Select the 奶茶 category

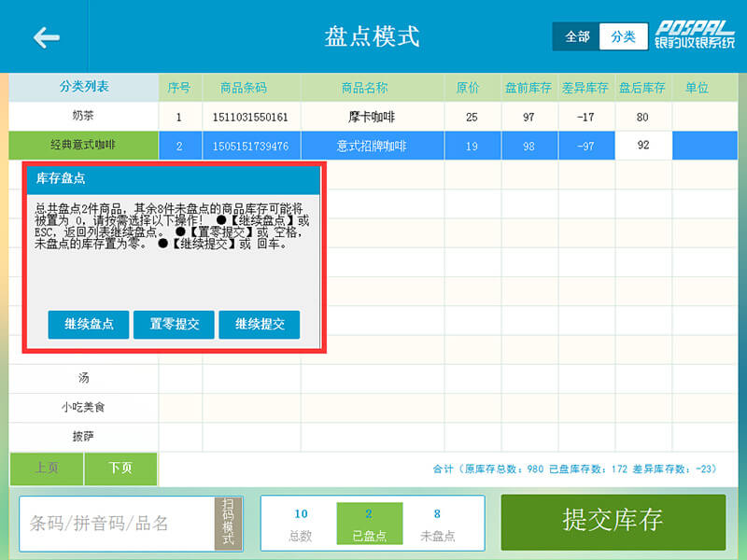[84, 117]
